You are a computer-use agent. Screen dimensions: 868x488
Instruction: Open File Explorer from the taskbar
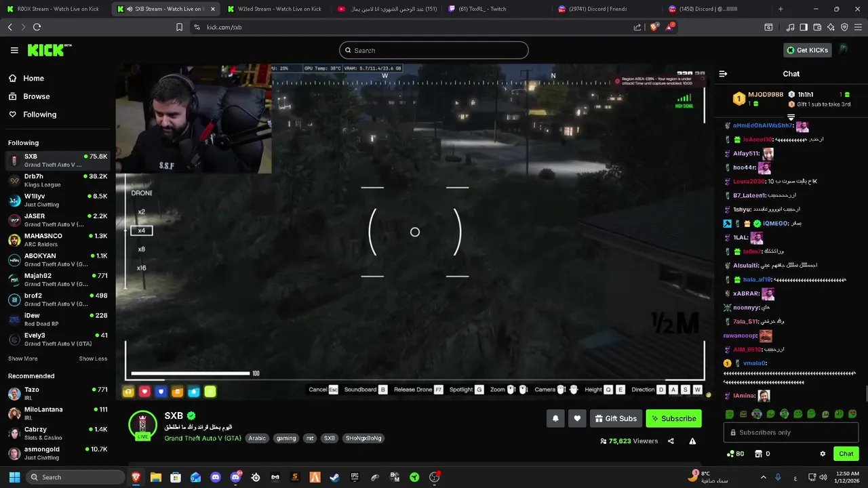pos(156,477)
